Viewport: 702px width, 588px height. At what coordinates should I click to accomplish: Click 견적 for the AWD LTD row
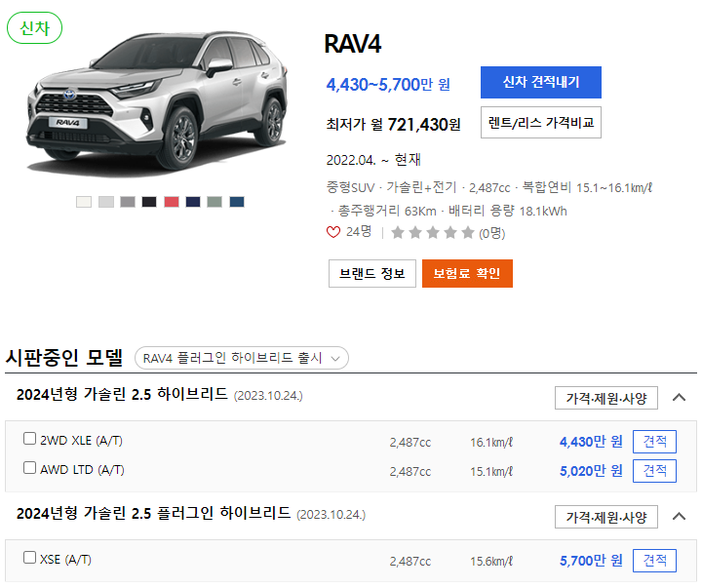[x=654, y=471]
